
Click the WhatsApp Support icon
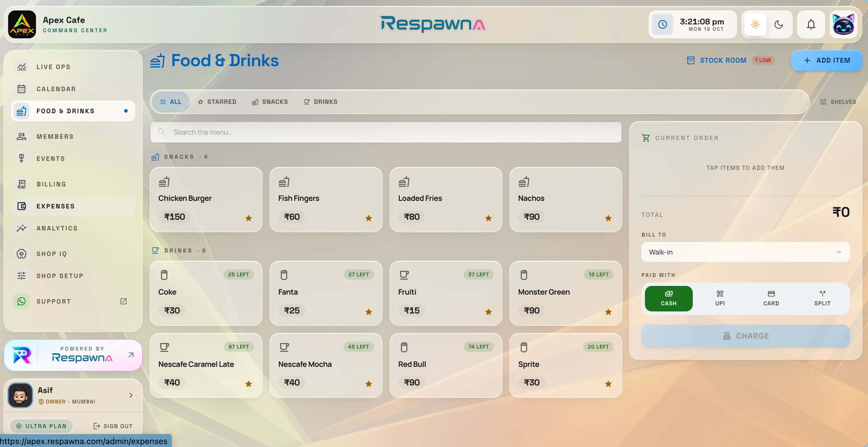pyautogui.click(x=21, y=301)
